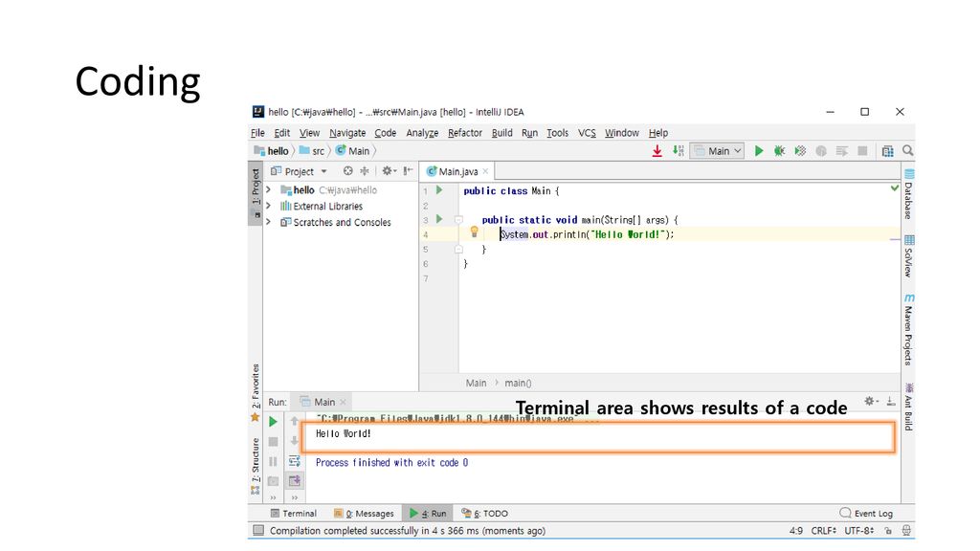The height and width of the screenshot is (551, 980).
Task: Expand External Libraries tree node
Action: click(x=269, y=206)
